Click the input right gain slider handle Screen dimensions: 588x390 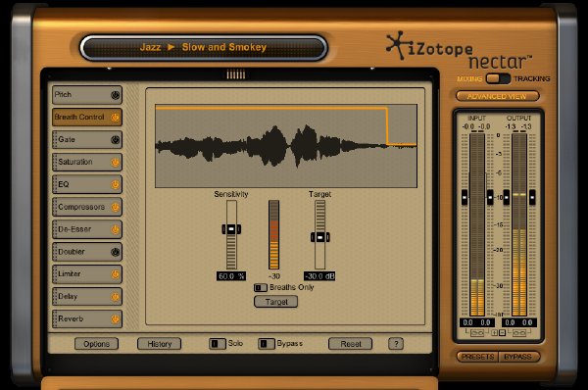[x=490, y=197]
